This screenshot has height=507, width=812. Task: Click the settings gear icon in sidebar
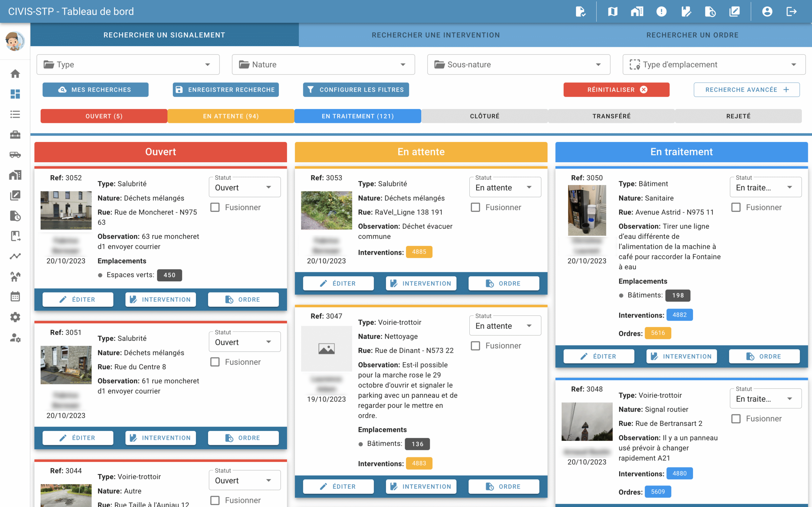tap(15, 317)
